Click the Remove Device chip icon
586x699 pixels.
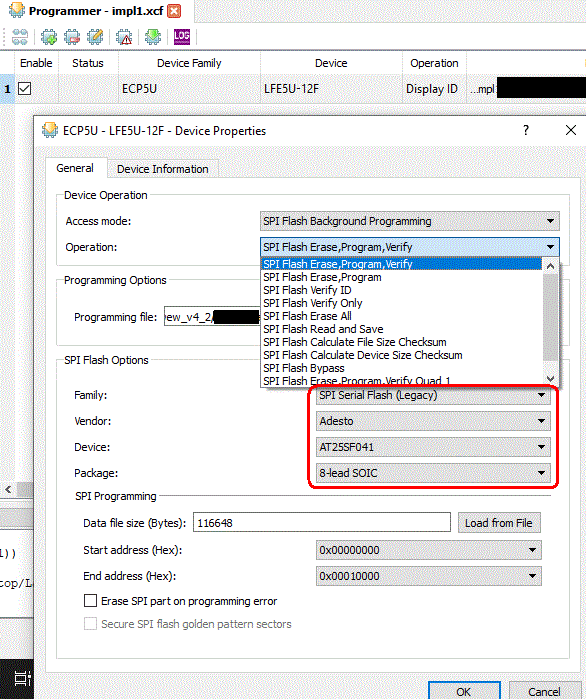[72, 37]
